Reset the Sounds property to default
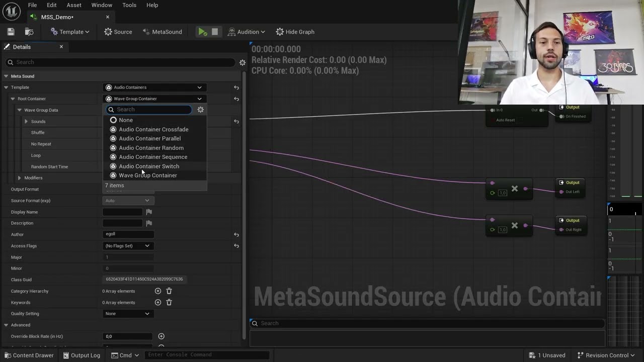Image resolution: width=644 pixels, height=362 pixels. (236, 121)
